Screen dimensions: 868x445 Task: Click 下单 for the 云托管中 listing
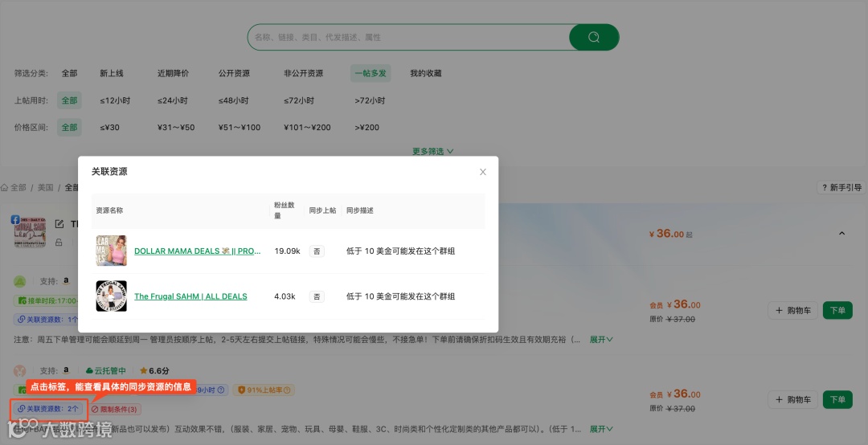837,399
